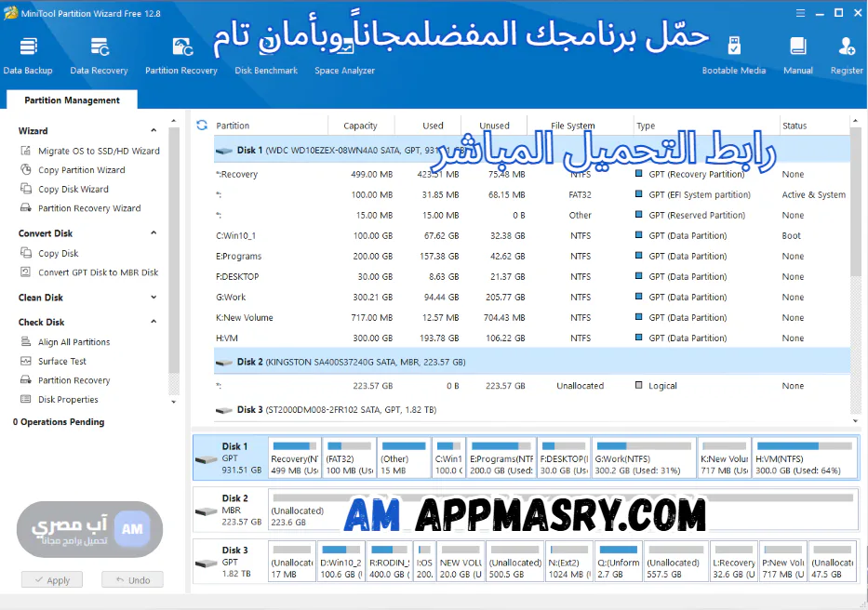Select D:Win10_2 block in Disk 3 map

(341, 562)
